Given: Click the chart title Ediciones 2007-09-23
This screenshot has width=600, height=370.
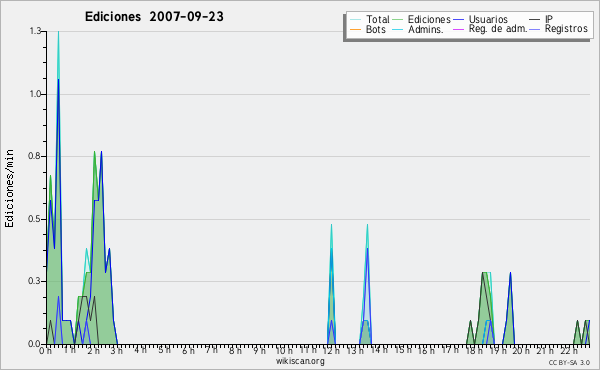Looking at the screenshot, I should tap(154, 17).
